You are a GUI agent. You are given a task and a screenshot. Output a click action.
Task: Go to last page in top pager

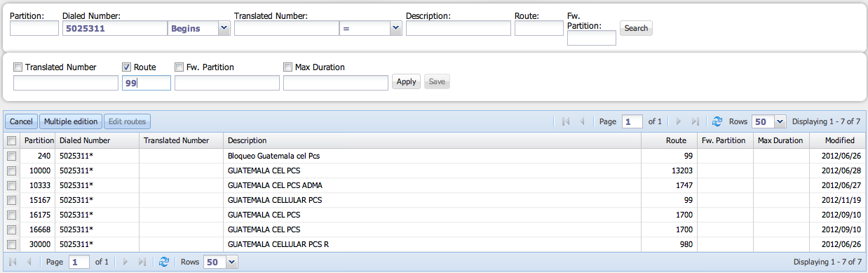click(x=696, y=121)
